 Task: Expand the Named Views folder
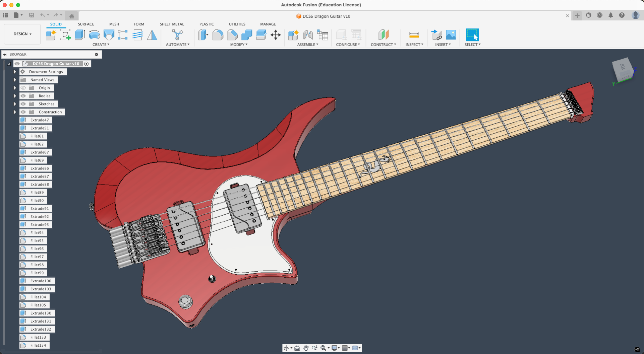pyautogui.click(x=15, y=80)
